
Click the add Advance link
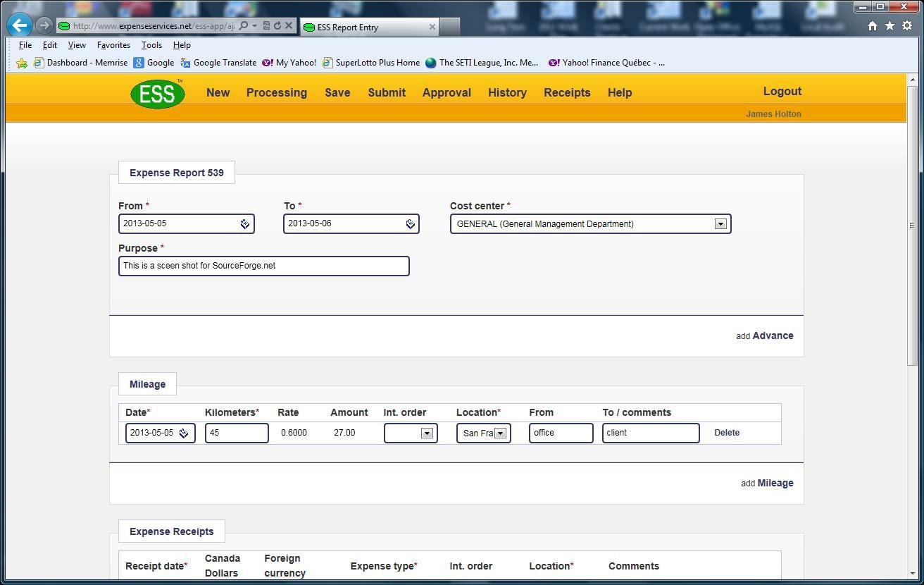tap(765, 335)
